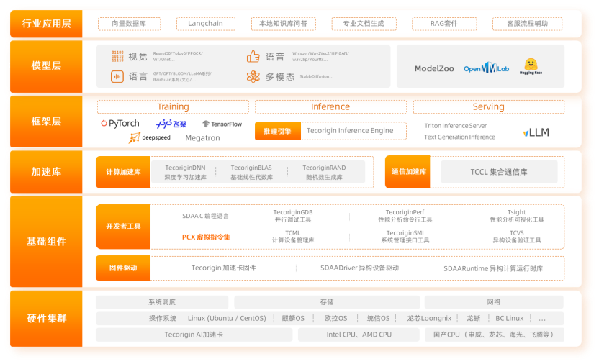
Task: Select the 框架层 layer label
Action: [x=46, y=122]
